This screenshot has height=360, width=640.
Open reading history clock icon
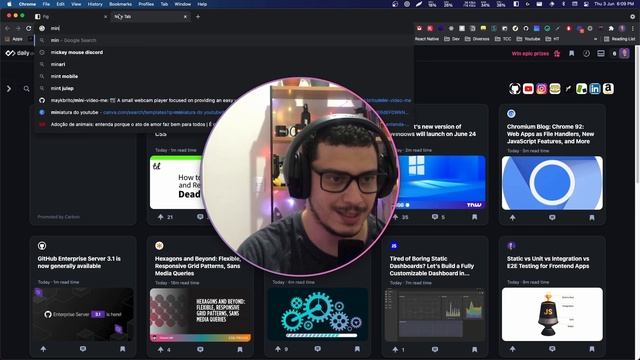pos(586,53)
